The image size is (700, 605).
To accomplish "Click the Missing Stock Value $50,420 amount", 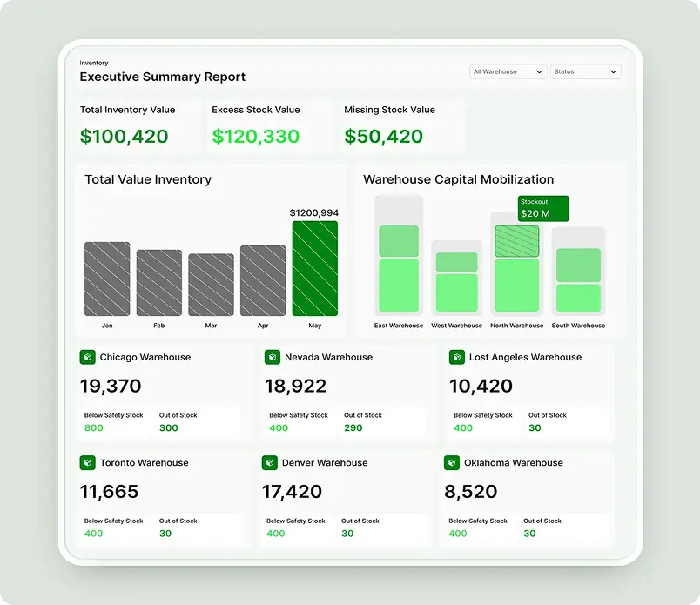I will pyautogui.click(x=384, y=137).
